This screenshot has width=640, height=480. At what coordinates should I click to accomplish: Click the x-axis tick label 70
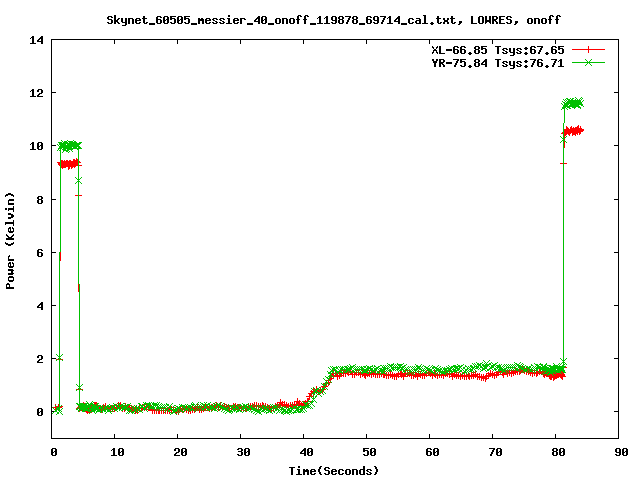495,452
